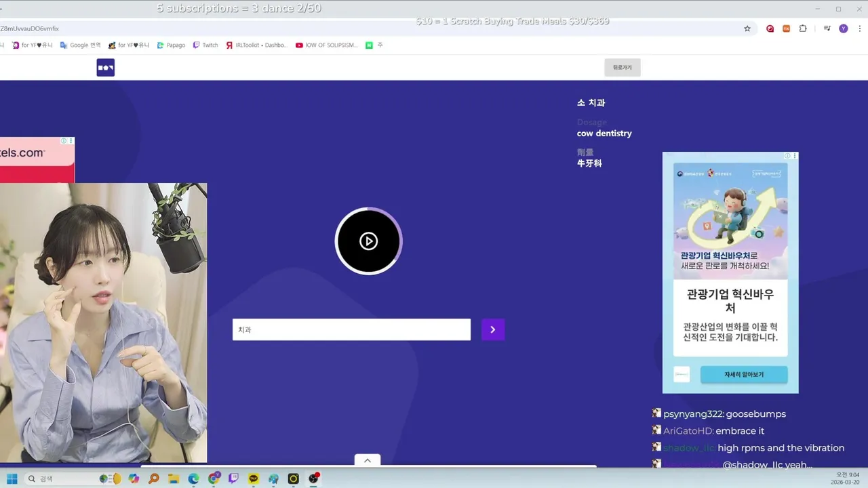Click the 관광기업 혁신바우처 ad image
The image size is (868, 488).
pos(730,220)
